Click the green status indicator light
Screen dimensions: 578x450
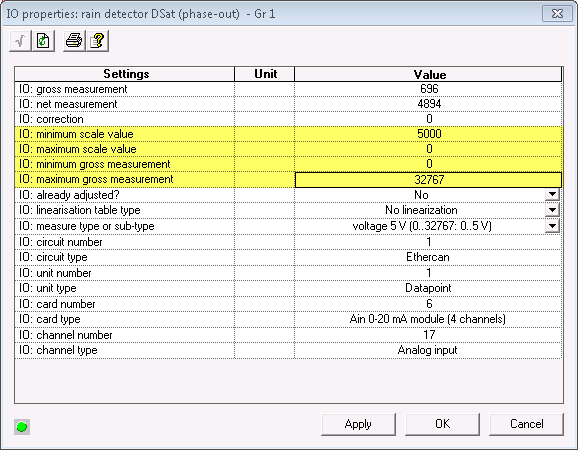pos(22,427)
